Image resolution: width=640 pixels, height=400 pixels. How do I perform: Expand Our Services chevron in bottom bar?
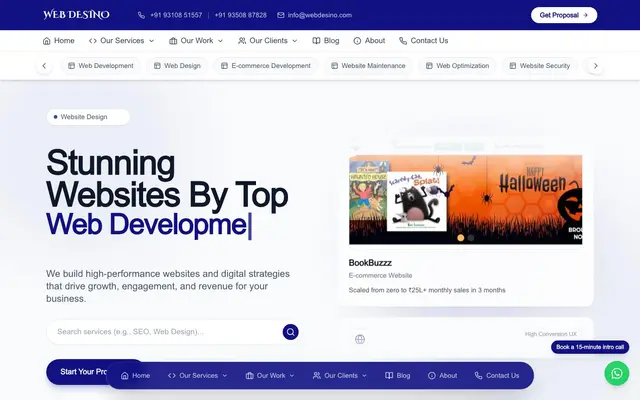(x=224, y=376)
